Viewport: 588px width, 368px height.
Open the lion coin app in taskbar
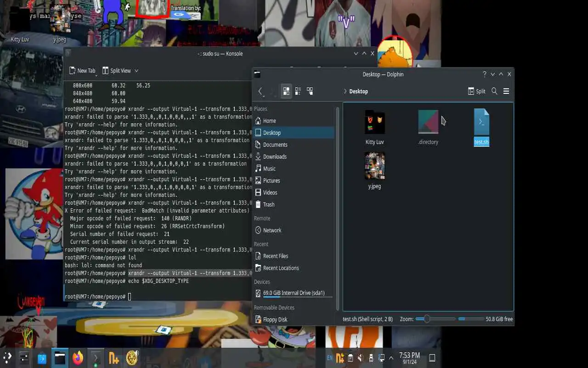132,357
